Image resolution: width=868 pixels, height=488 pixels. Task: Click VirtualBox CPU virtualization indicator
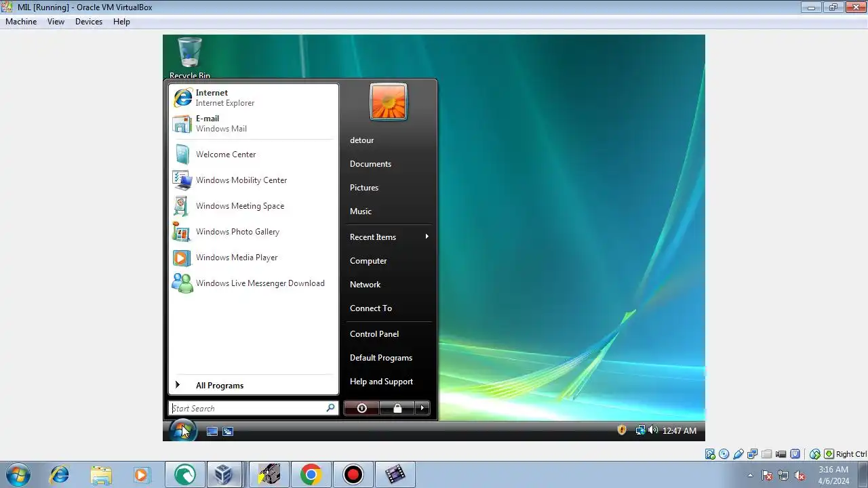pos(795,454)
